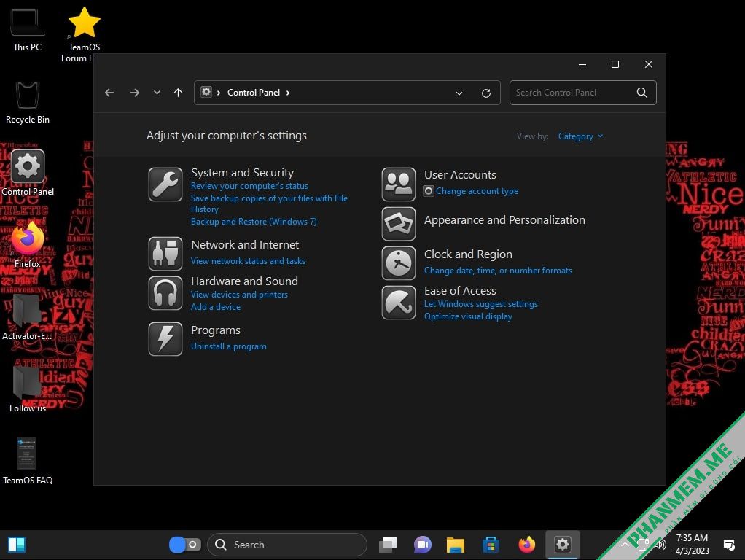
Task: Open Task View on the taskbar
Action: coord(388,545)
